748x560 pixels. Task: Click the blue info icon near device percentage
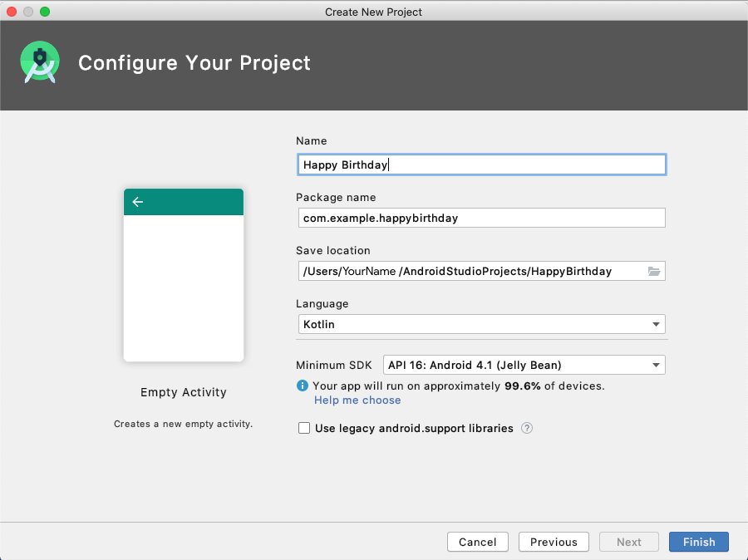pos(302,386)
